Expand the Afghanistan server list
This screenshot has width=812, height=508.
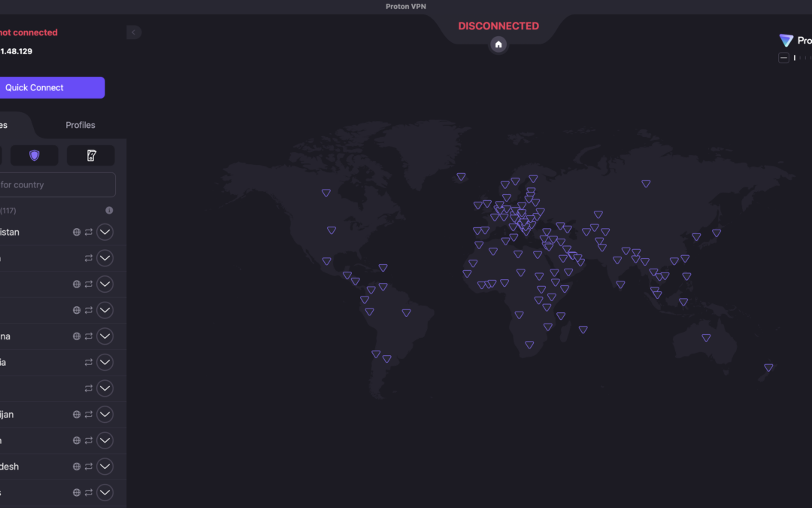click(x=105, y=232)
